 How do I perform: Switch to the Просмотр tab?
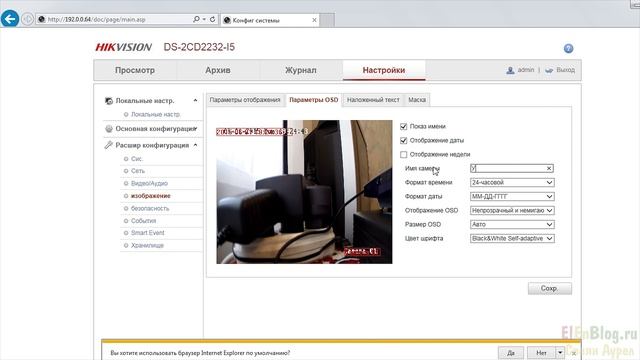(x=135, y=70)
